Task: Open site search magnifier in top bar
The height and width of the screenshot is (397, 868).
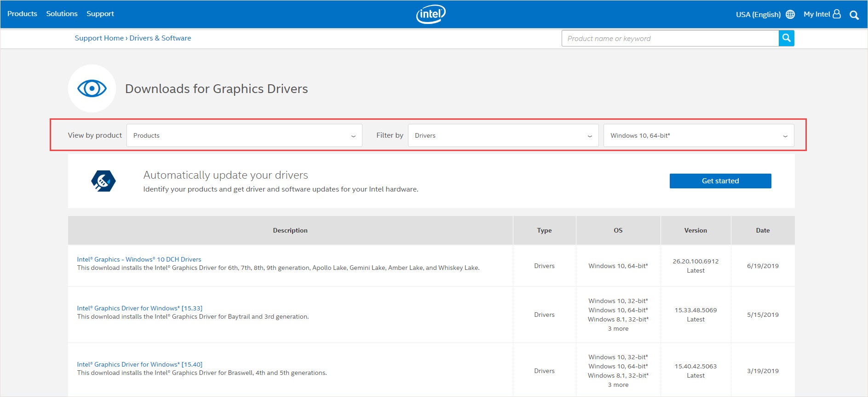Action: pos(854,15)
